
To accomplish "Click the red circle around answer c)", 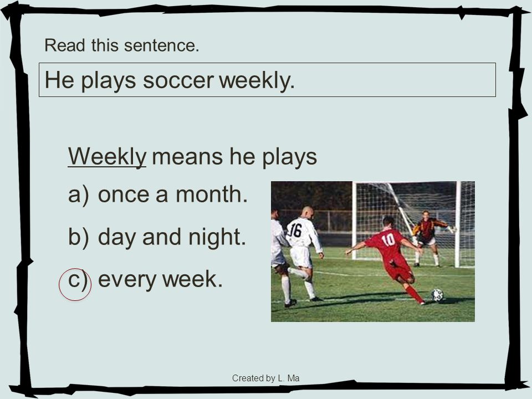I will tap(75, 284).
